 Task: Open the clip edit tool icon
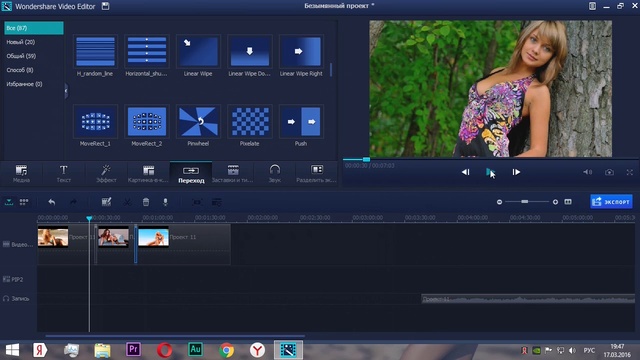point(106,202)
